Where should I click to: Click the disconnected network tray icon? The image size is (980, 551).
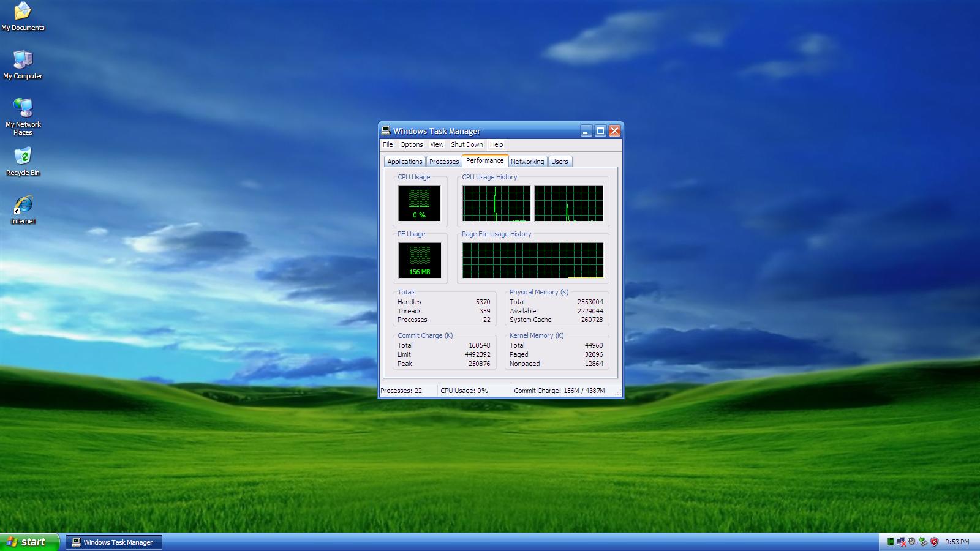tap(901, 541)
